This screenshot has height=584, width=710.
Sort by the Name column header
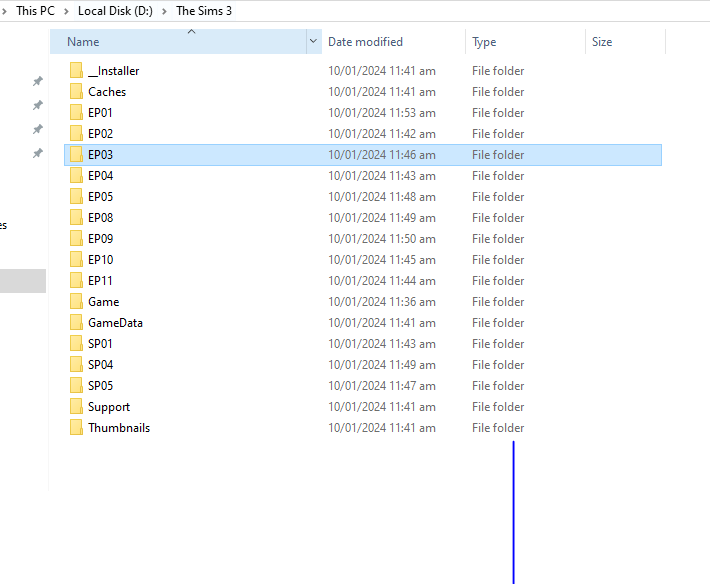(178, 42)
